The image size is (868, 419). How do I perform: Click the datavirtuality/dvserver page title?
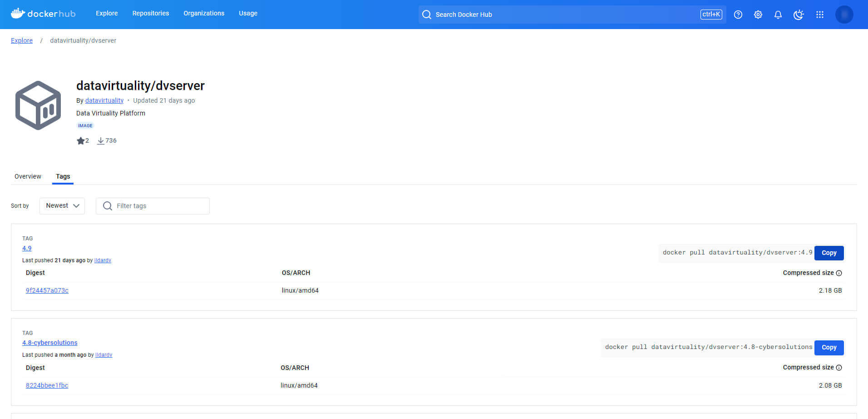pyautogui.click(x=140, y=85)
